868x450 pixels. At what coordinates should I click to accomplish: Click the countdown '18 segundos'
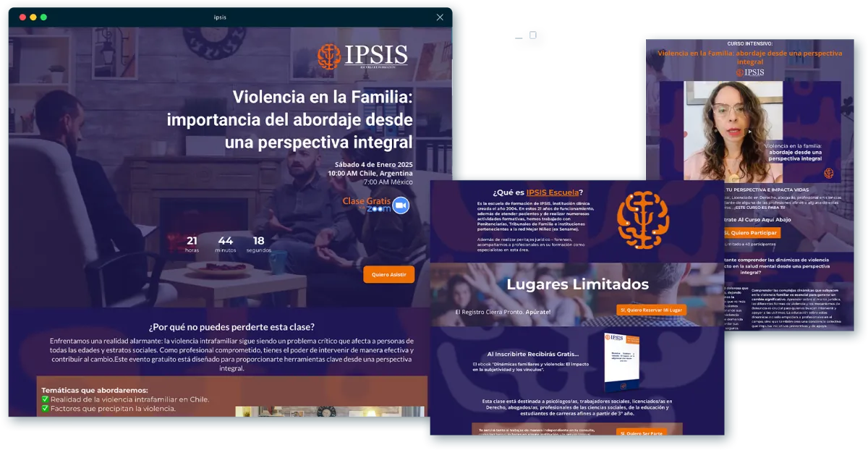[258, 244]
